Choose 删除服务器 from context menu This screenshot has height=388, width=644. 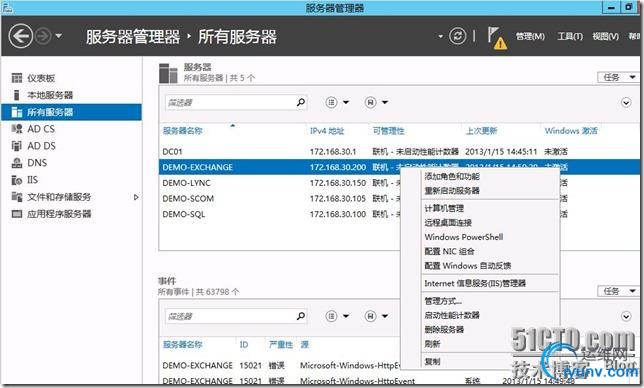444,329
